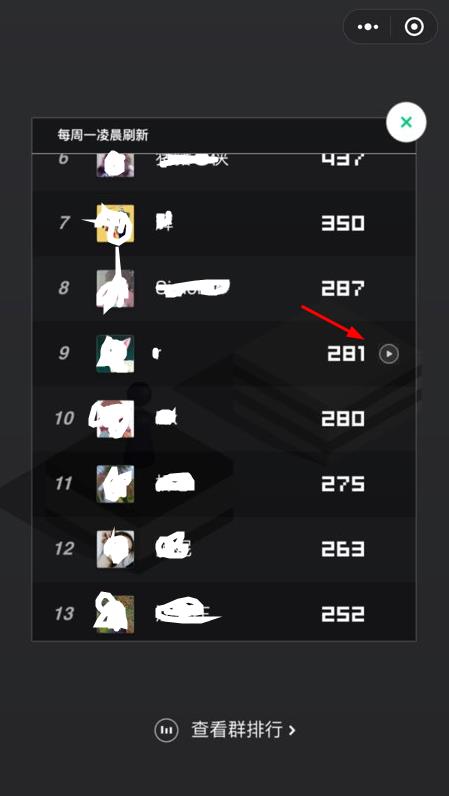The height and width of the screenshot is (796, 449).
Task: Select the cat avatar at rank 9
Action: (115, 354)
